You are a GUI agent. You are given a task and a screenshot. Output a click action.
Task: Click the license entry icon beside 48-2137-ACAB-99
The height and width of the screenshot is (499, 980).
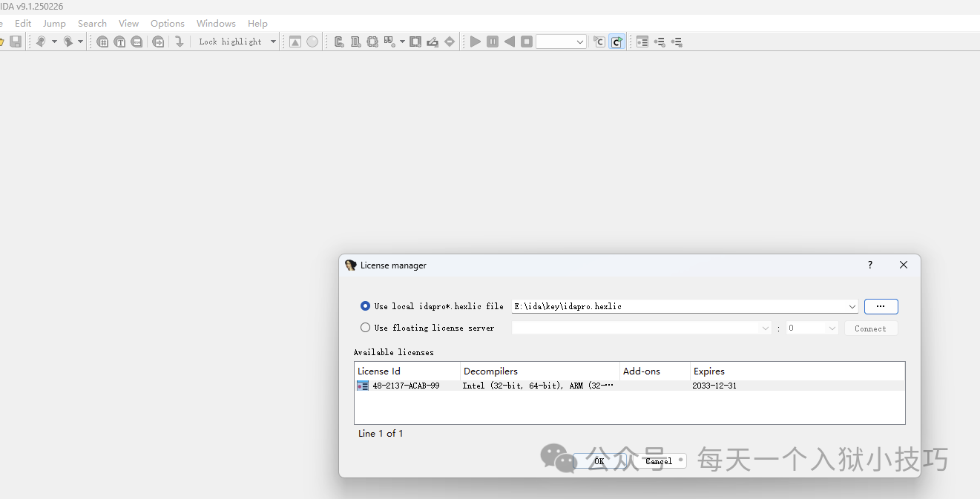pyautogui.click(x=363, y=386)
